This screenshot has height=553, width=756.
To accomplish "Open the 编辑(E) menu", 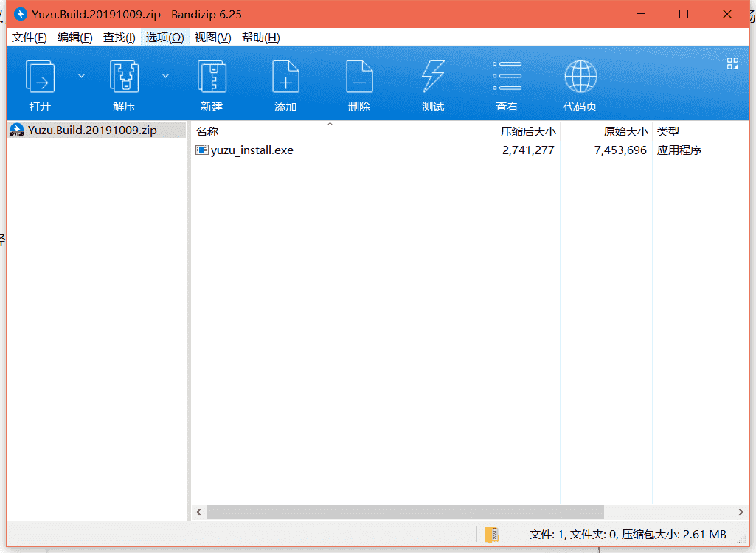I will [74, 38].
